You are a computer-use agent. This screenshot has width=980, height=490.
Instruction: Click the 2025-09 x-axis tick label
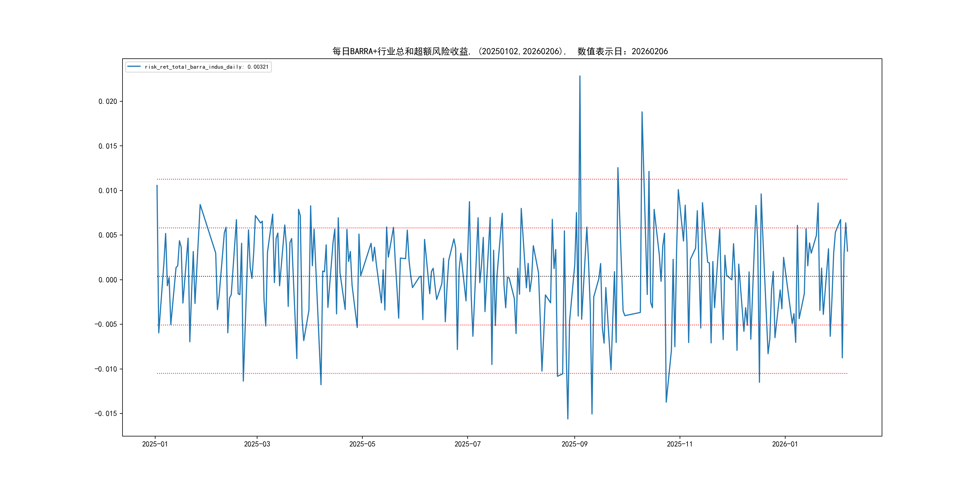574,444
